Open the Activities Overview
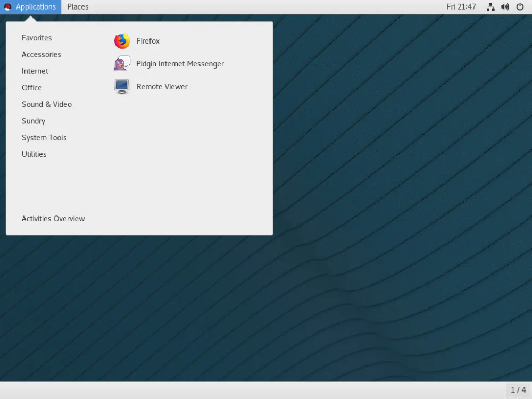532x399 pixels. tap(53, 219)
